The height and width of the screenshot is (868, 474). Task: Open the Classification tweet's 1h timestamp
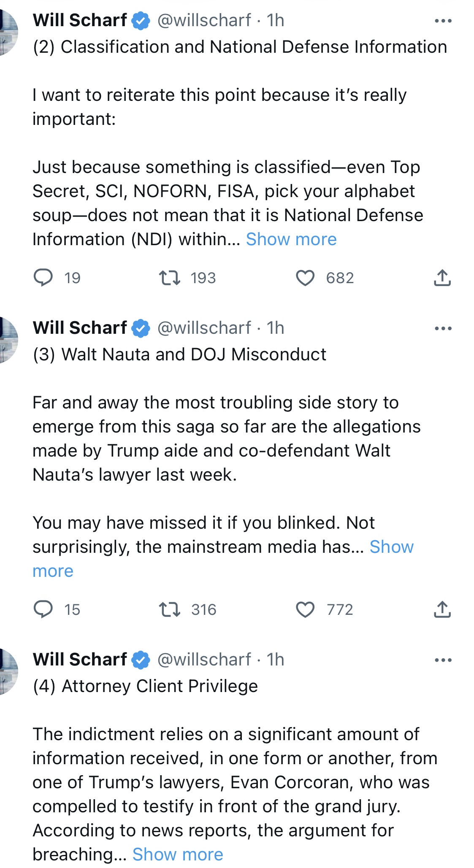[x=275, y=20]
